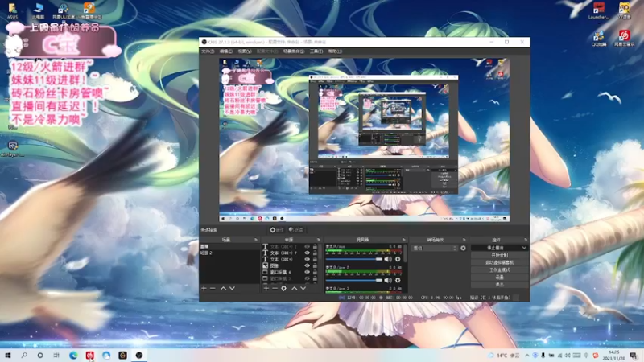Remove the selected scene with the minus icon in the Scenes dock
The height and width of the screenshot is (362, 644).
coord(213,289)
